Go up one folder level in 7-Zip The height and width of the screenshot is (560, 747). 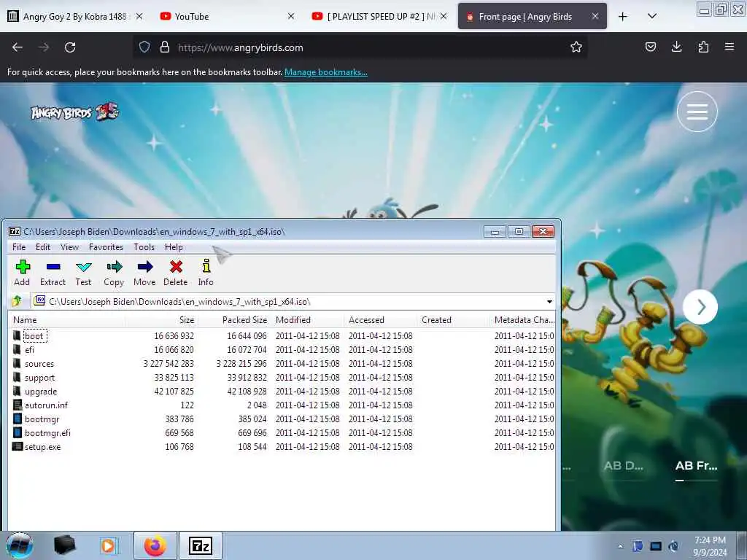18,301
